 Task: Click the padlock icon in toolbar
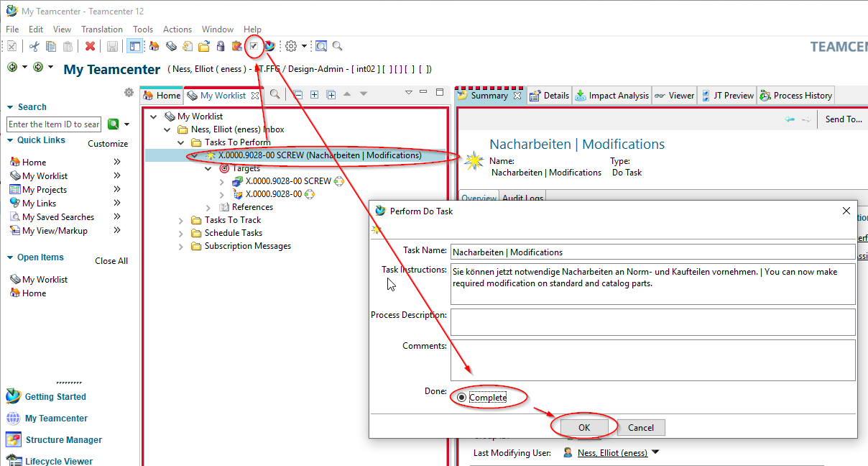(221, 47)
